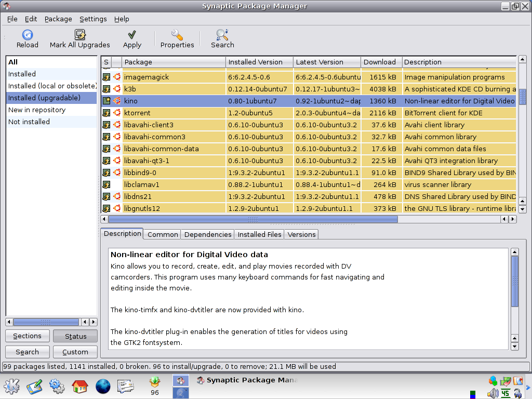
Task: Click filter list horizontal scrollbar thumb
Action: pyautogui.click(x=46, y=322)
